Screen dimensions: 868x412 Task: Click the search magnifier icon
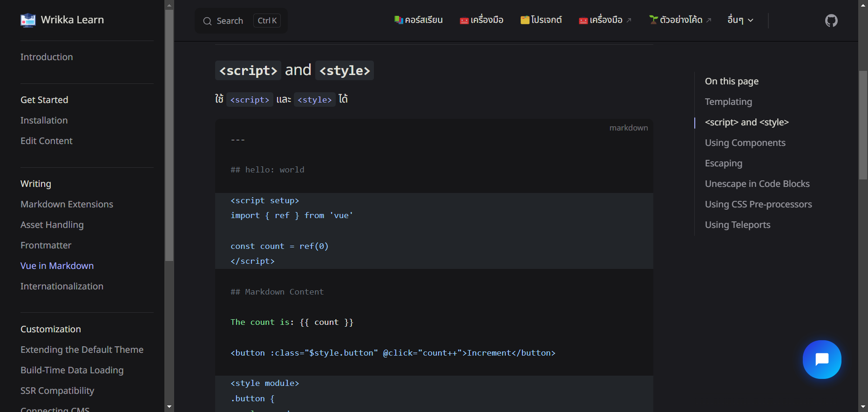click(207, 21)
